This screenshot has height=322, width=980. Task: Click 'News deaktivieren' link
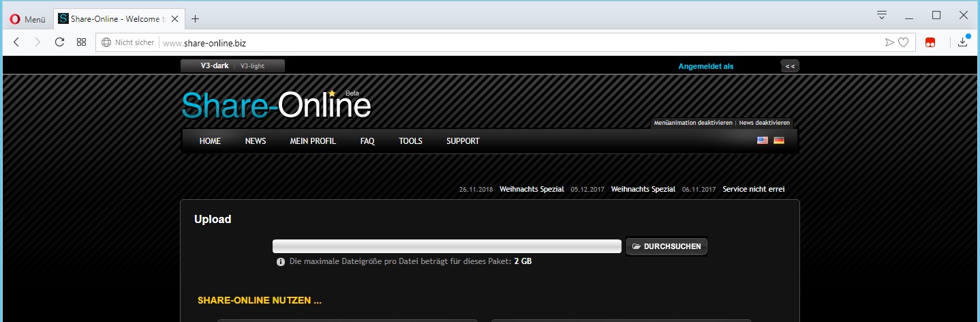(764, 123)
